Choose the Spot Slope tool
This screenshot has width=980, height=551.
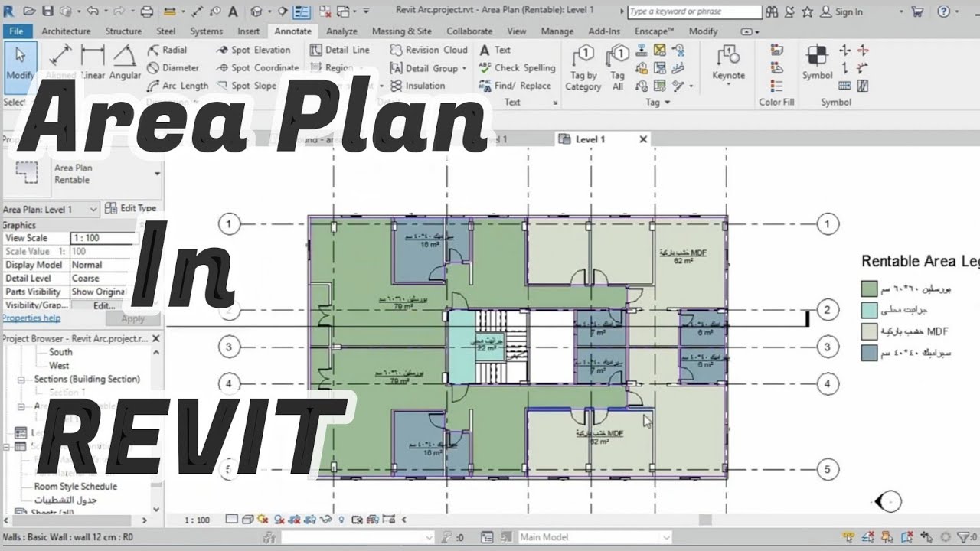point(247,86)
